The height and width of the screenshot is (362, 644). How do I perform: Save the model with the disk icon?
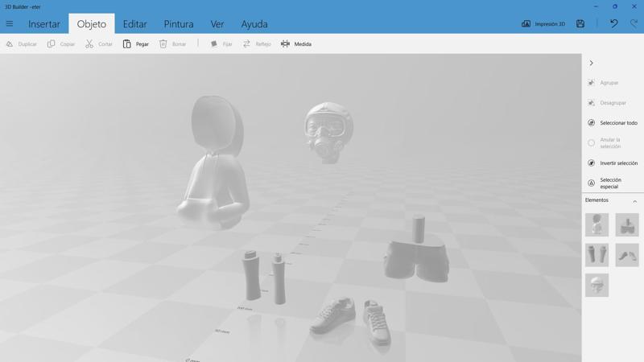580,24
